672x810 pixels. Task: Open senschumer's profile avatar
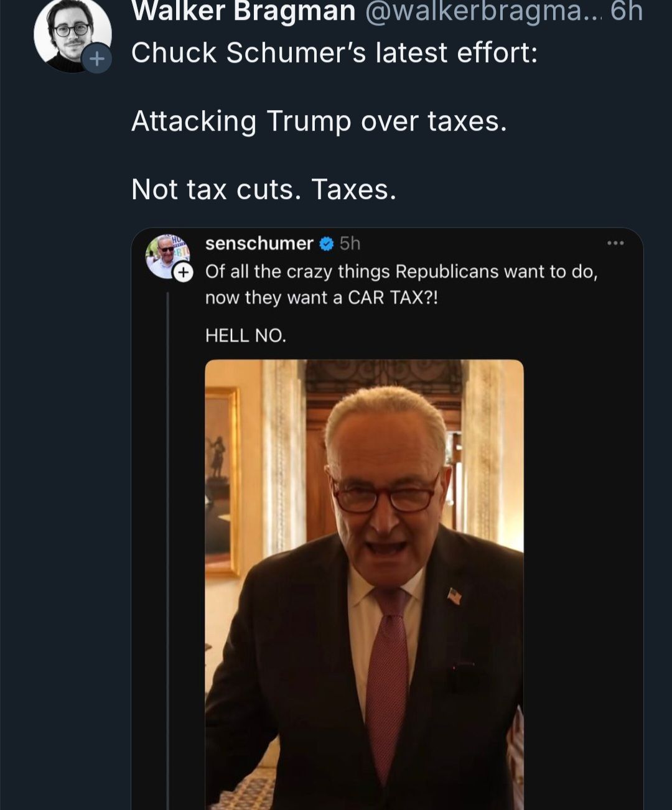(x=164, y=254)
